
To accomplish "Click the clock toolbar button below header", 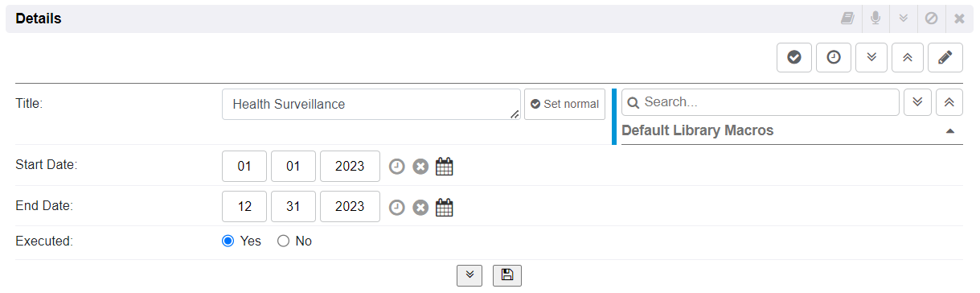I will [834, 58].
